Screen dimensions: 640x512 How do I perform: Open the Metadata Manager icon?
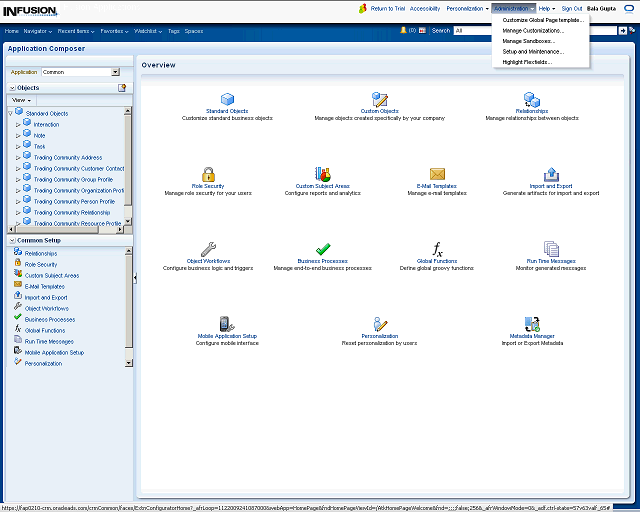pyautogui.click(x=532, y=324)
